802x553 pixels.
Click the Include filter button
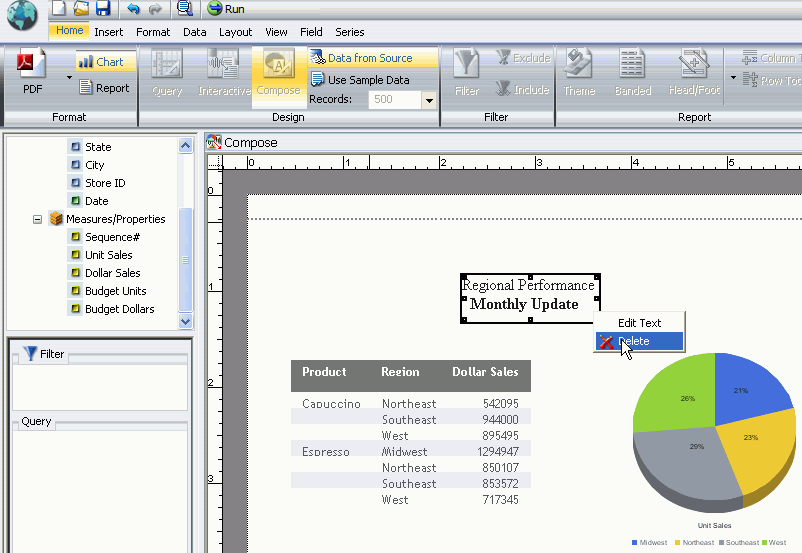[523, 90]
